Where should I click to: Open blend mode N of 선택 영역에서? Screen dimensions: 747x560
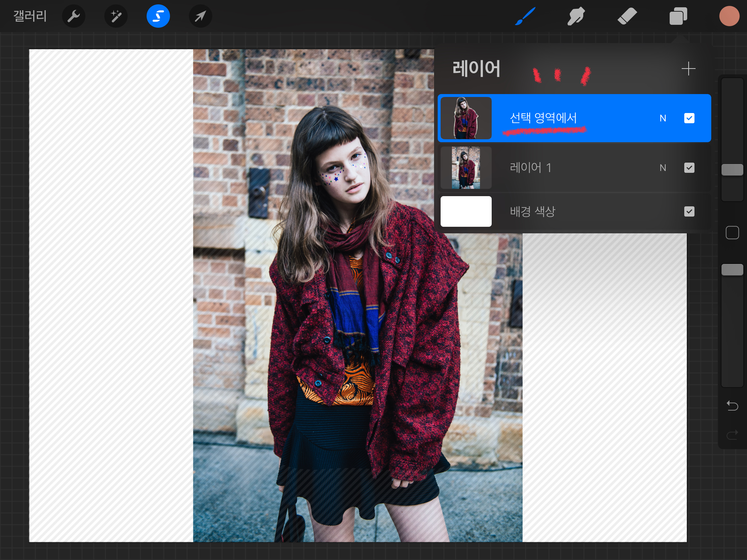pyautogui.click(x=663, y=118)
